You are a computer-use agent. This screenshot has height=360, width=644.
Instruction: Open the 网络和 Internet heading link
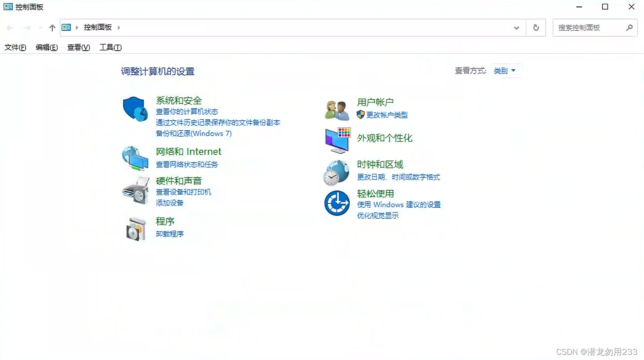pos(189,151)
